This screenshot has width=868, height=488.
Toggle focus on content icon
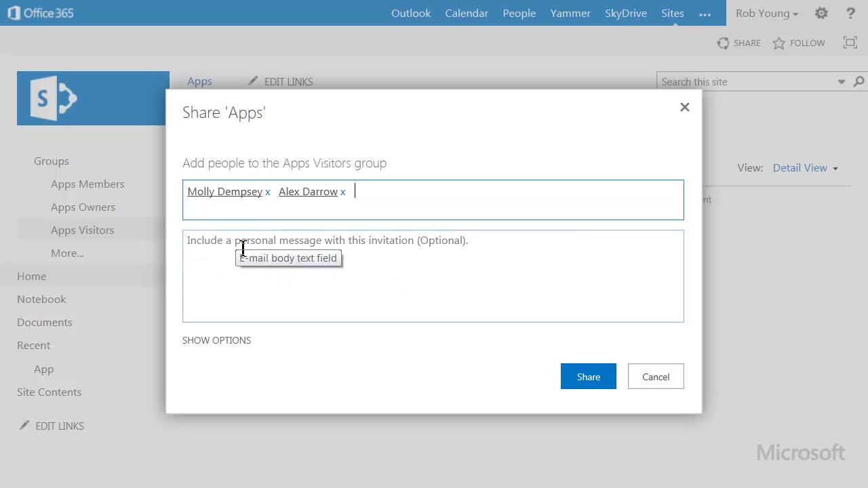click(850, 43)
